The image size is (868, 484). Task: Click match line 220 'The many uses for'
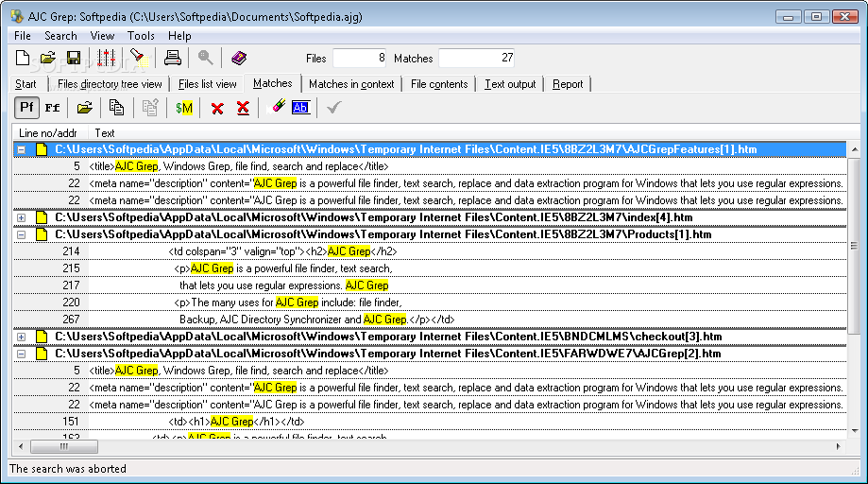[430, 302]
